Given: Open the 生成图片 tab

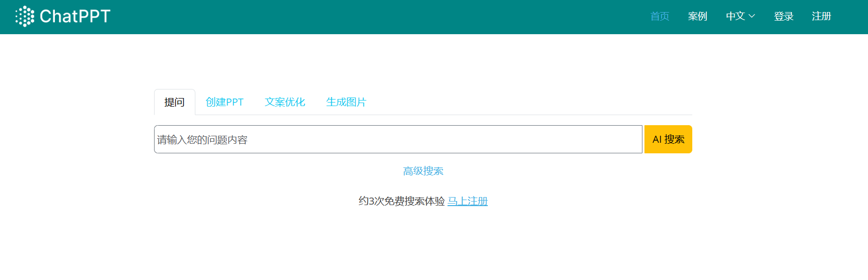Looking at the screenshot, I should (x=346, y=103).
